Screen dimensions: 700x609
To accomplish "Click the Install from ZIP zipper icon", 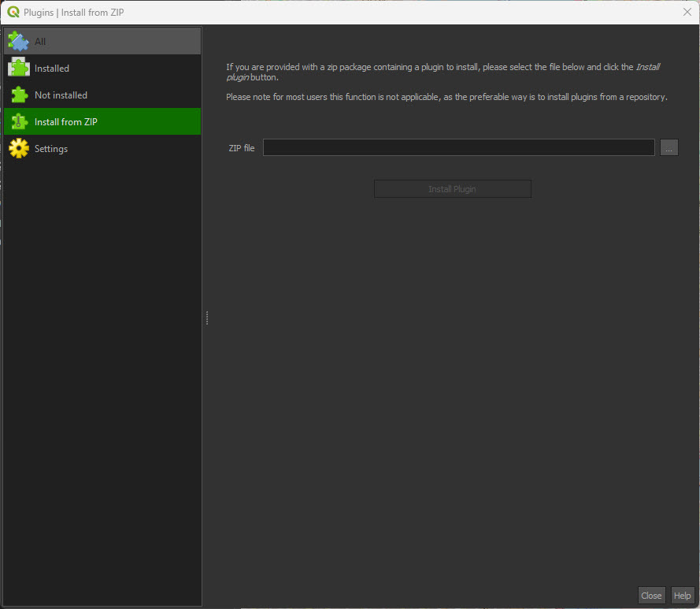I will [x=18, y=122].
